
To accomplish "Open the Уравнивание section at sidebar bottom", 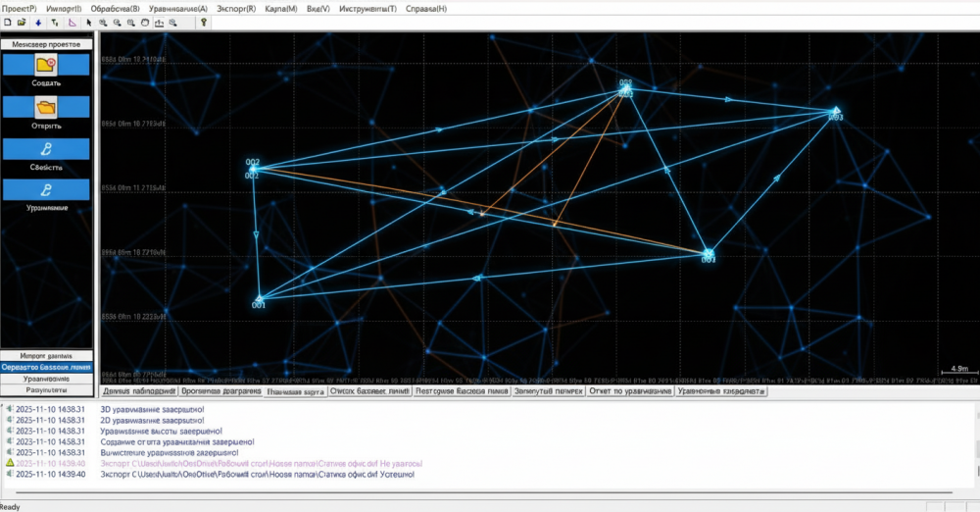I will pos(46,379).
